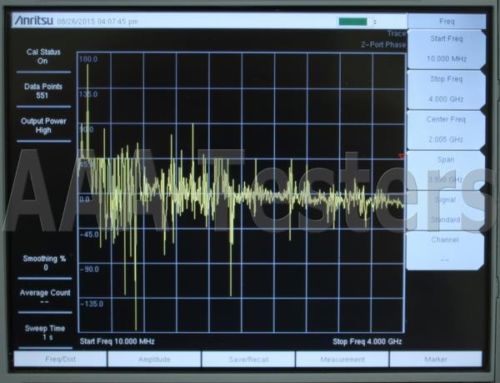Click the green battery indicator
The width and height of the screenshot is (500, 383).
[x=353, y=22]
